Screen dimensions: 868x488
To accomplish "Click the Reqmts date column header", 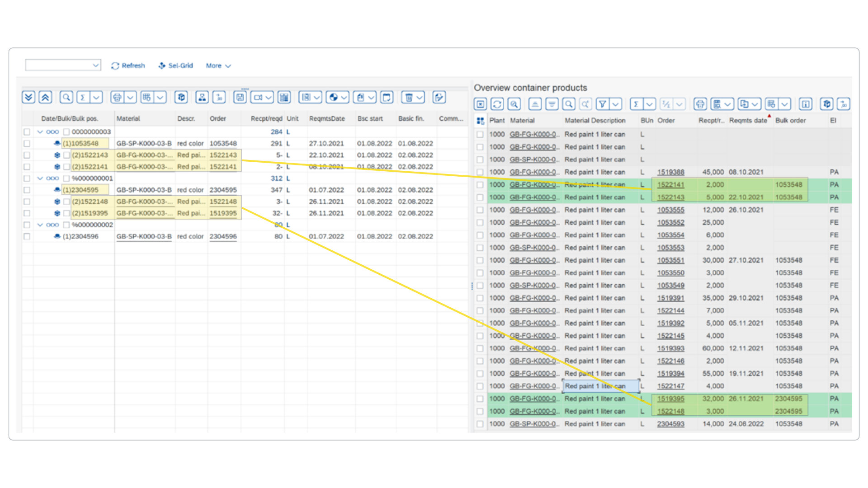I will point(748,121).
